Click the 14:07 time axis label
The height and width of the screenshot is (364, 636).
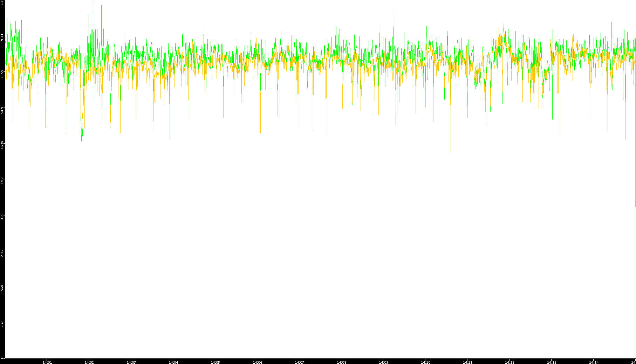pos(299,362)
